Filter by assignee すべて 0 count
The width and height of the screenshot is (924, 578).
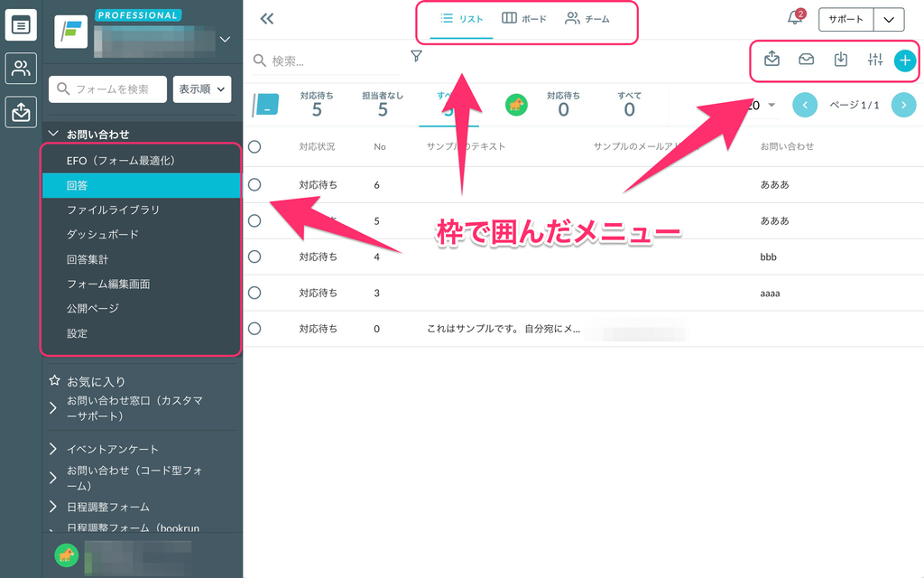(629, 105)
